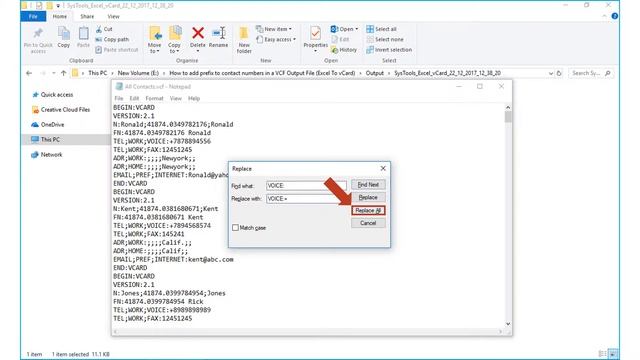Image resolution: width=640 pixels, height=360 pixels.
Task: Open OneDrive in sidebar
Action: [x=48, y=125]
